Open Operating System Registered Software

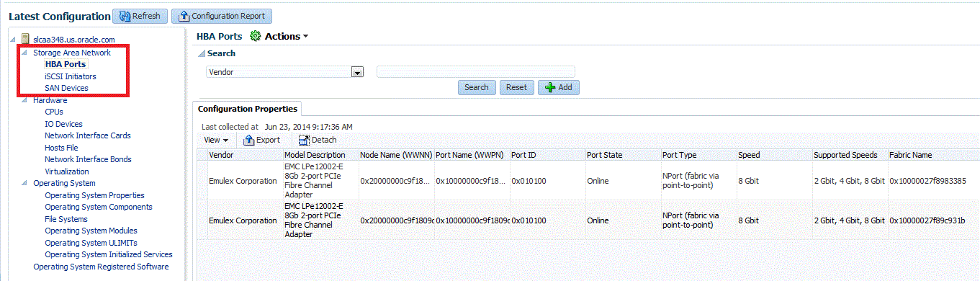(101, 267)
